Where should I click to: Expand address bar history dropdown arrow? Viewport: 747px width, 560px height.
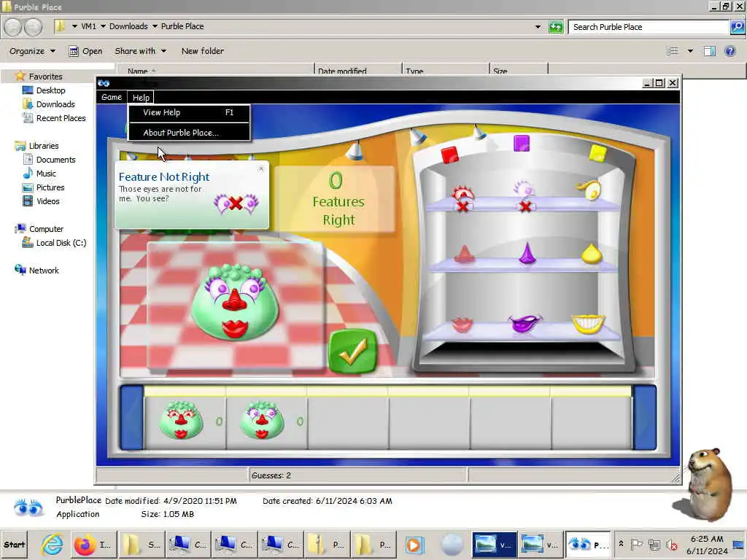(x=538, y=27)
